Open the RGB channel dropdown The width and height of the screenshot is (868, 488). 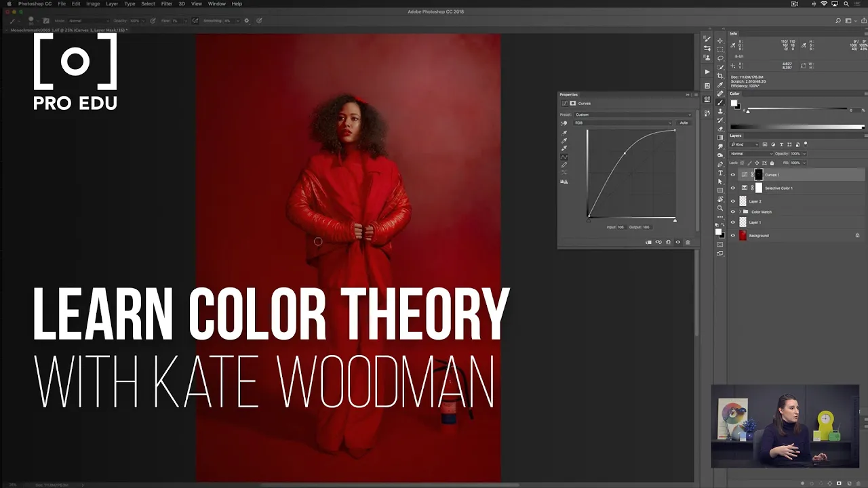tap(623, 123)
